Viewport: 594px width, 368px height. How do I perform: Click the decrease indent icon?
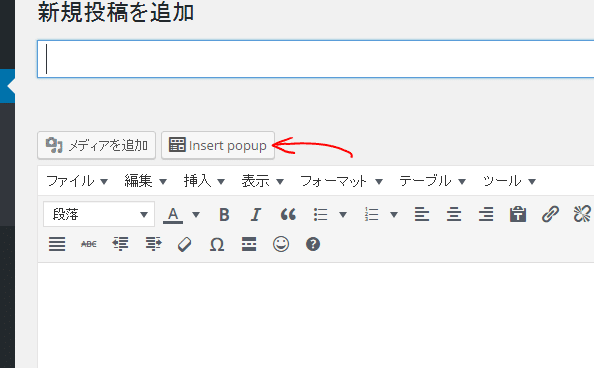click(x=120, y=244)
